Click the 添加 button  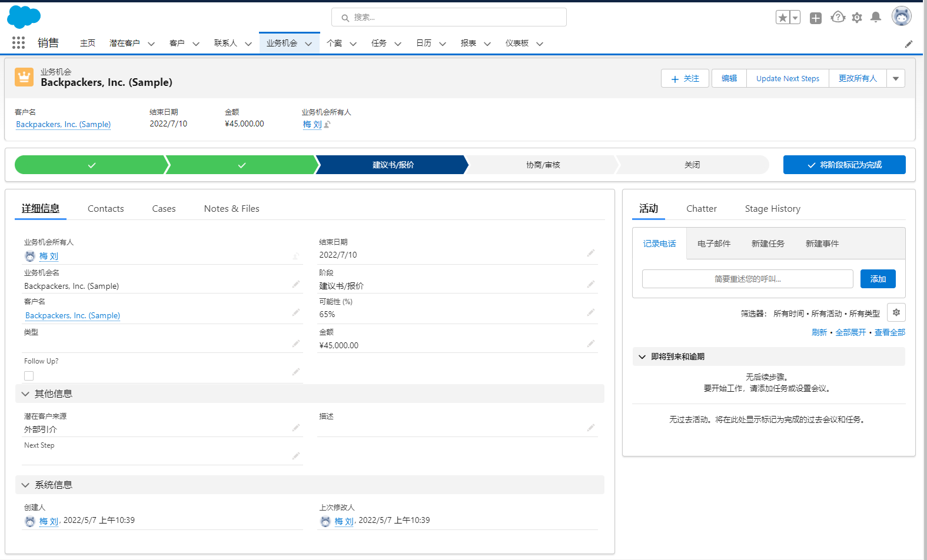coord(878,279)
